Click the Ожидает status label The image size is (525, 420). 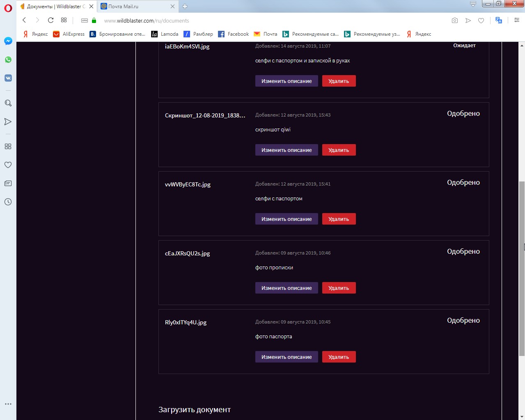click(464, 46)
